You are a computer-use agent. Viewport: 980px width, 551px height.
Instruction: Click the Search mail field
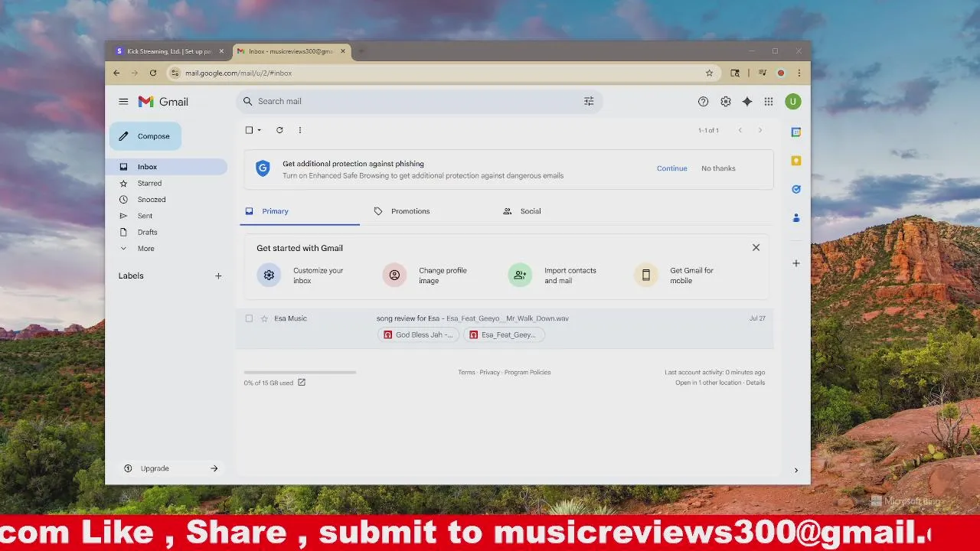point(419,101)
